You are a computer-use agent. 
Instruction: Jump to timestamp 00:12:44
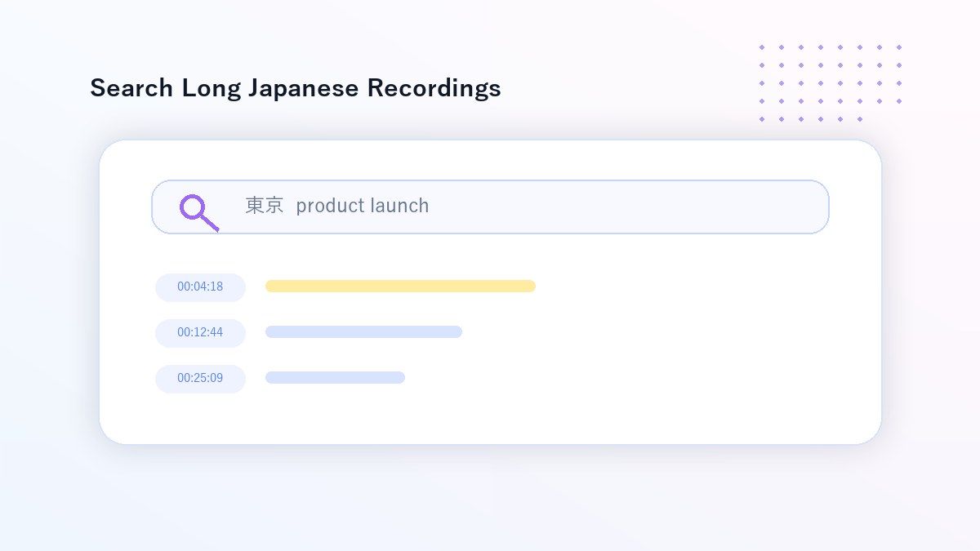pos(200,333)
